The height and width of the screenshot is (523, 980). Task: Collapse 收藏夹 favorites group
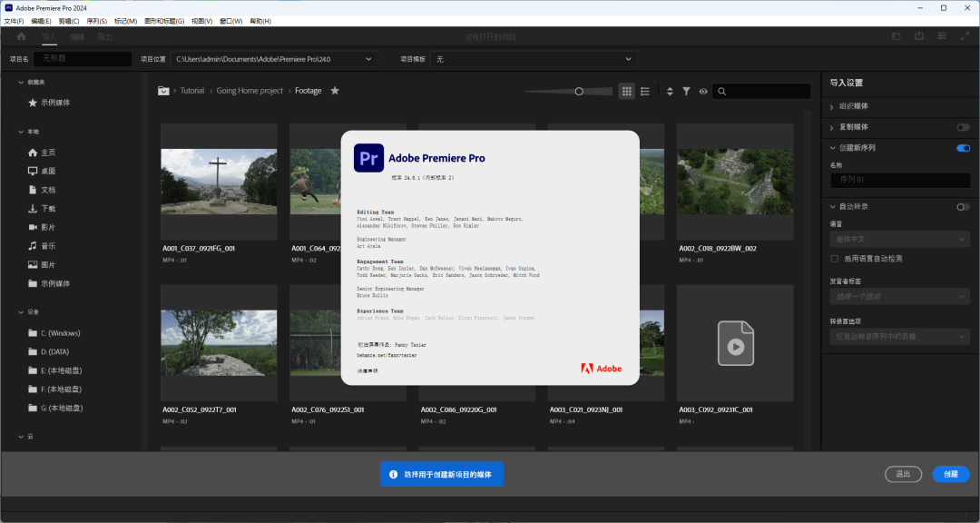[21, 82]
